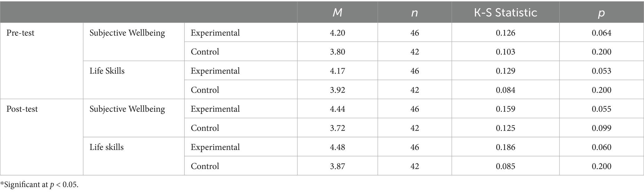Click the K-S statistic value 0.186

(505, 147)
